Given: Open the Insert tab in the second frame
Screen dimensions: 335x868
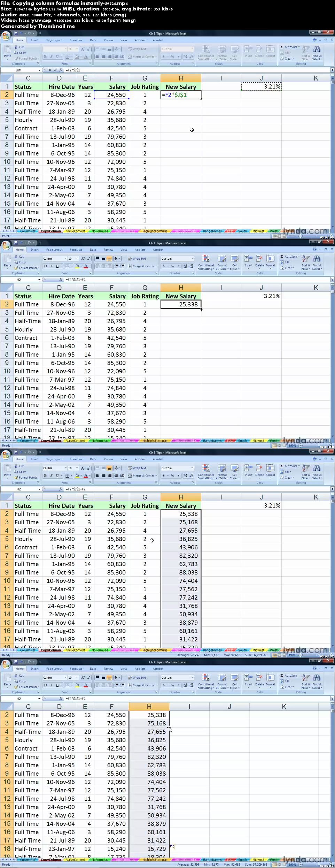Looking at the screenshot, I should coord(34,250).
